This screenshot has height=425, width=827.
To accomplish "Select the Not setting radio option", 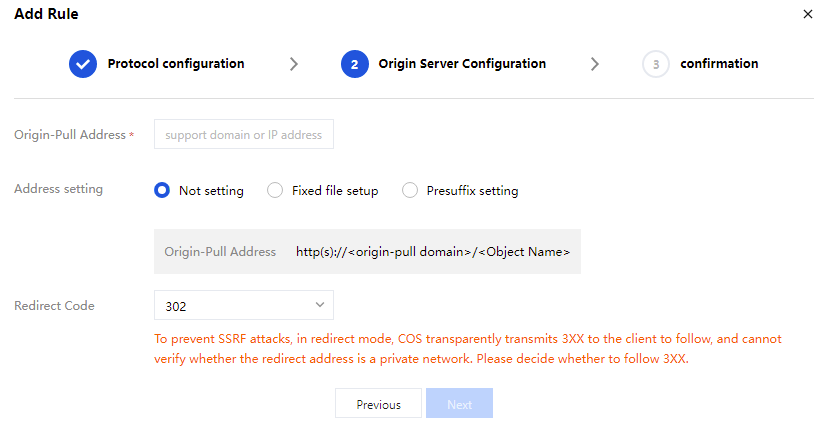I will (x=162, y=190).
